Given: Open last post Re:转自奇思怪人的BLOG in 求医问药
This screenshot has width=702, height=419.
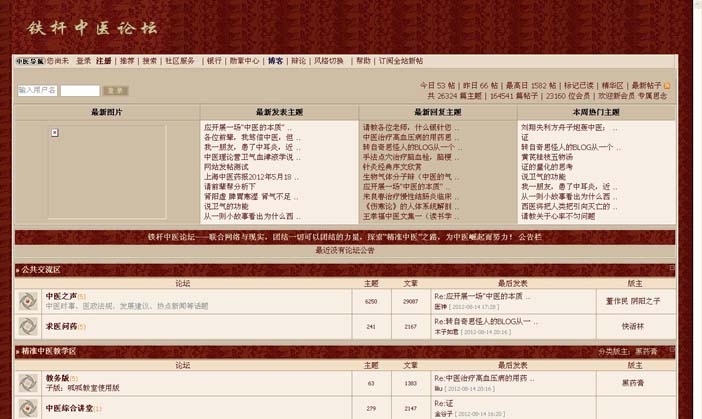Looking at the screenshot, I should [486, 321].
